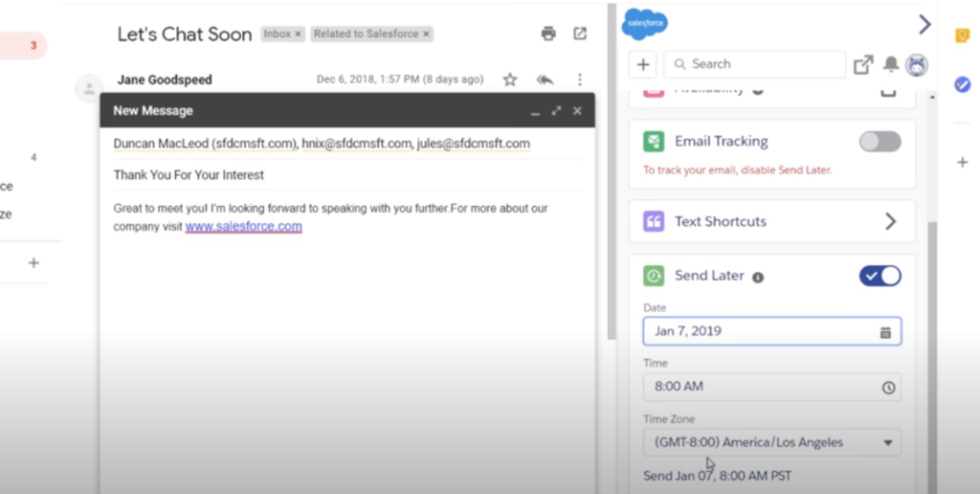Open the three-dot more options menu
980x494 pixels.
[580, 79]
